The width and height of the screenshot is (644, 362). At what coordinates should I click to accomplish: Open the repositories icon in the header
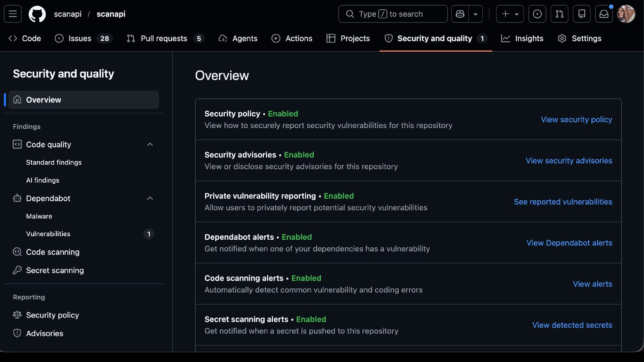[582, 14]
